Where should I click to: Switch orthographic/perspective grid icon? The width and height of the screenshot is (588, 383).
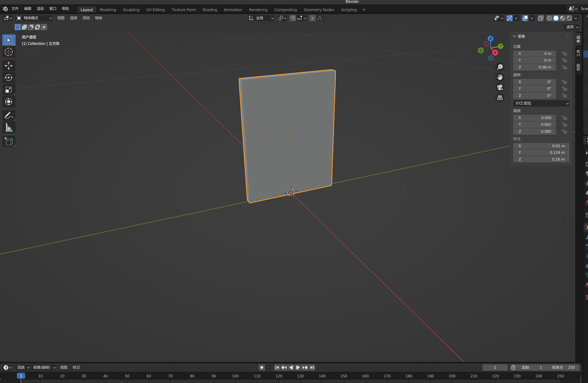coord(500,98)
